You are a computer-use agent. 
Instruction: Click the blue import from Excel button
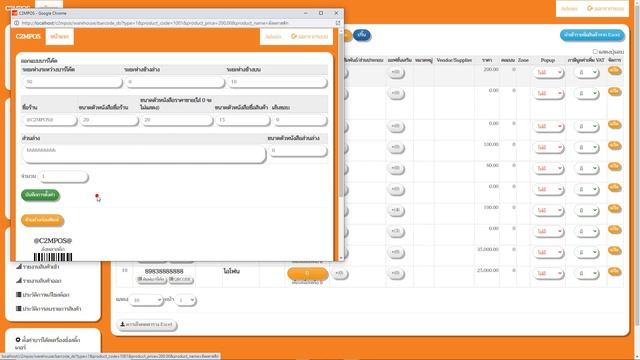click(x=592, y=35)
